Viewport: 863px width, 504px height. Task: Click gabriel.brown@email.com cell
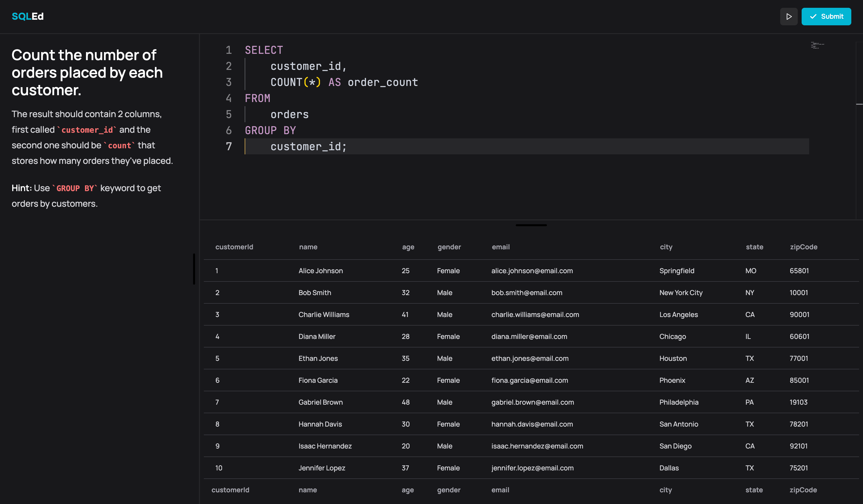click(533, 402)
